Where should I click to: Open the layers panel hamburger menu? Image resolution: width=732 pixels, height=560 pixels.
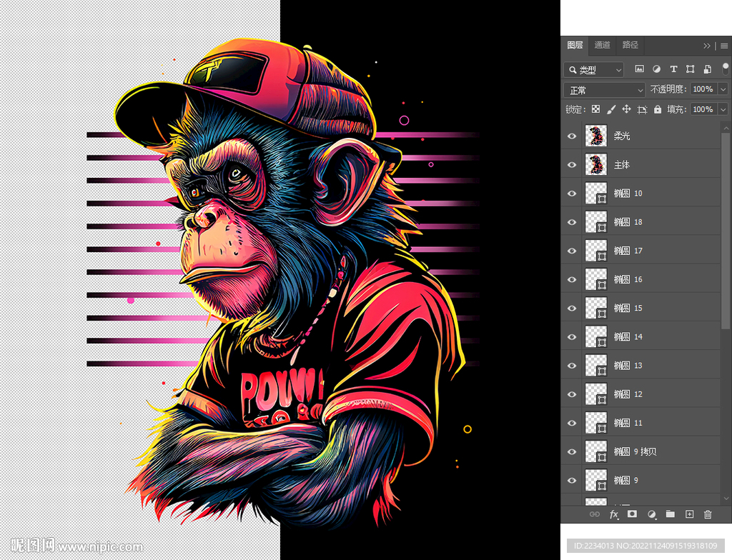tap(724, 46)
